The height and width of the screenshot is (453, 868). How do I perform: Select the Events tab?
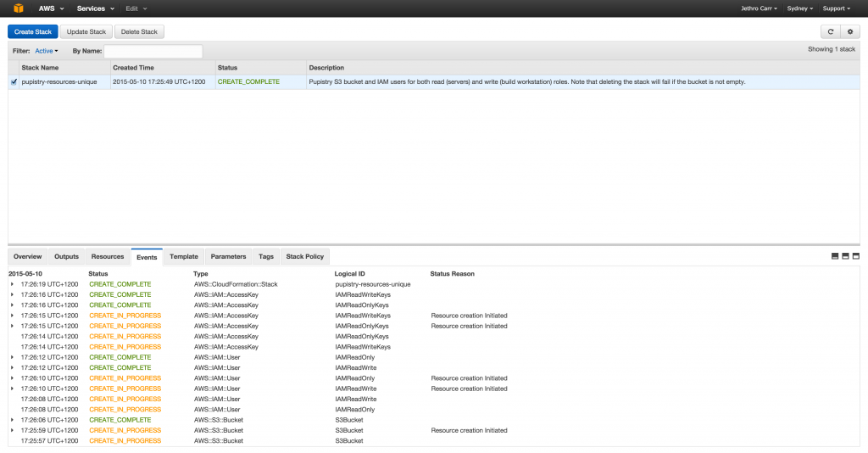[147, 257]
